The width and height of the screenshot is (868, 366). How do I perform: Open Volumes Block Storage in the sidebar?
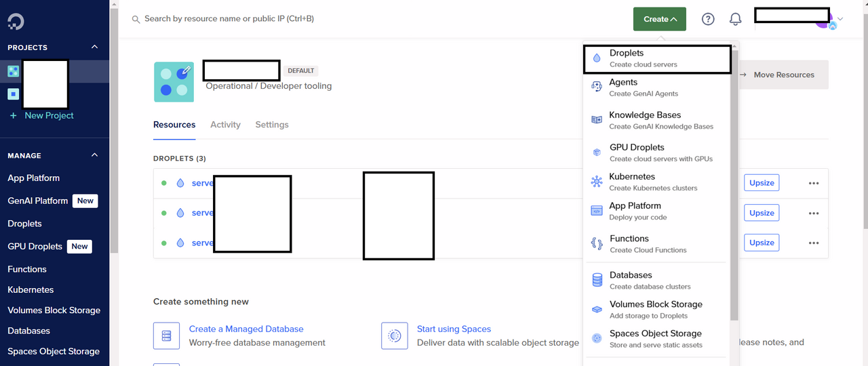coord(54,310)
